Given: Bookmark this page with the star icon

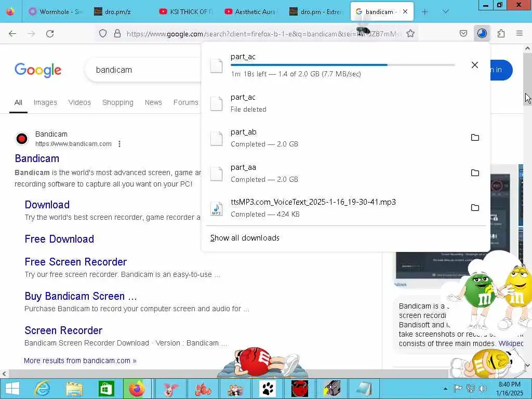Looking at the screenshot, I should [x=410, y=33].
